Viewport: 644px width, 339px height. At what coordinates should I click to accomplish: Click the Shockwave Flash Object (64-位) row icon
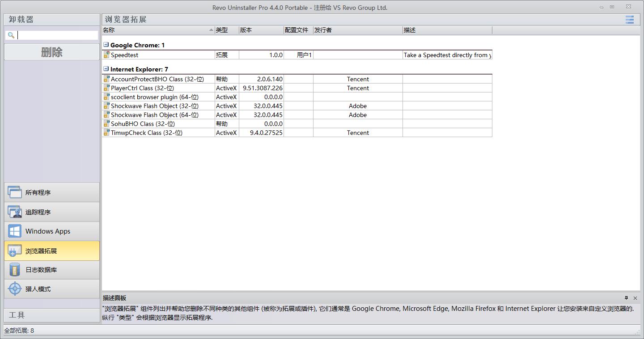pos(106,115)
